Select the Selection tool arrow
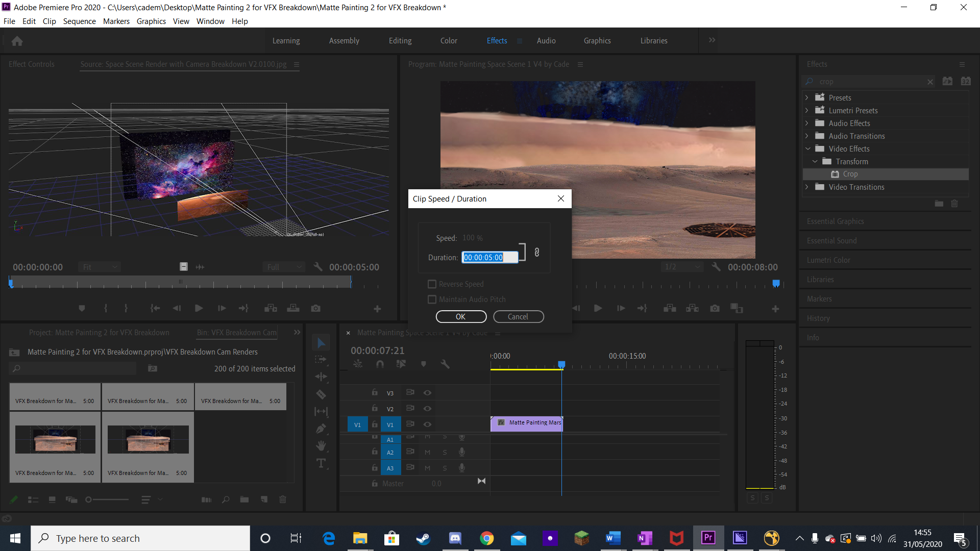980x551 pixels. point(321,343)
